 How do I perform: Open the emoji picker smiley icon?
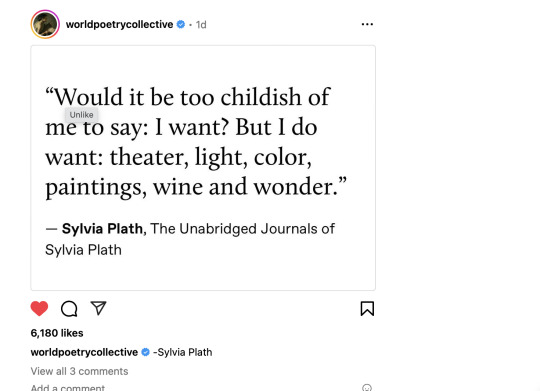[x=367, y=388]
